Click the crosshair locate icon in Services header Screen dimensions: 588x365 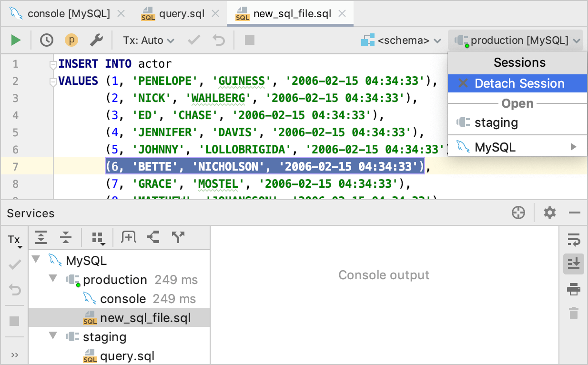pyautogui.click(x=518, y=213)
